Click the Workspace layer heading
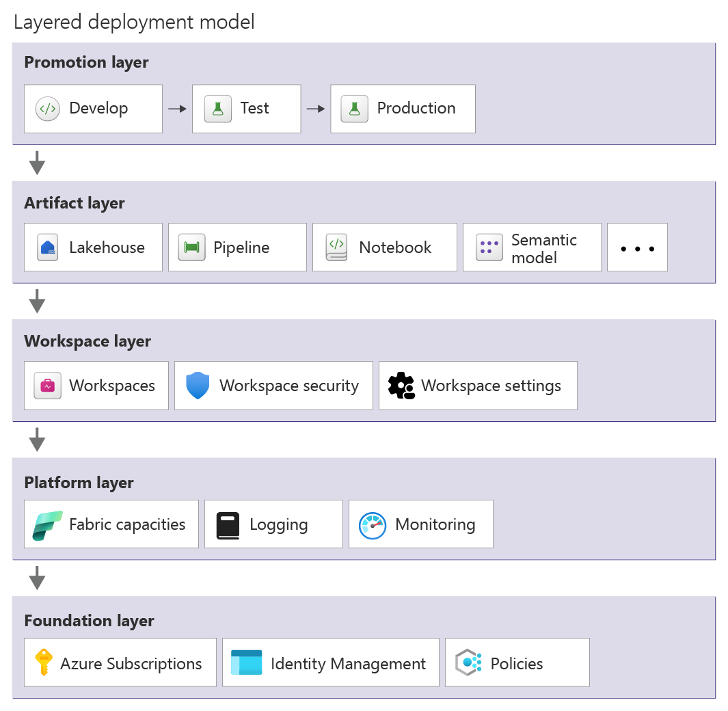The height and width of the screenshot is (711, 728). (87, 341)
